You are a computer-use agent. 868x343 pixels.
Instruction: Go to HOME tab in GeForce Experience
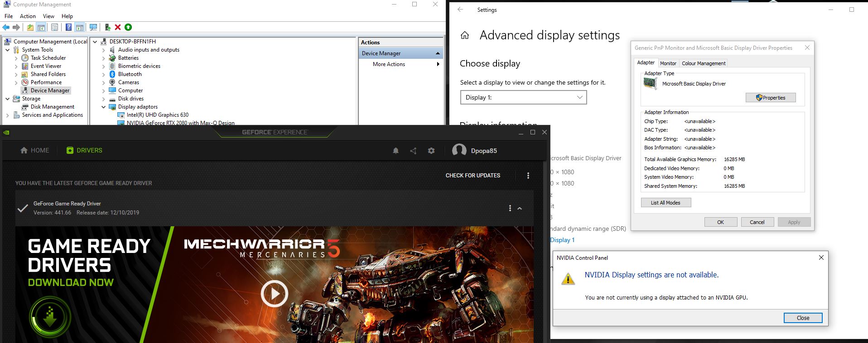click(x=35, y=150)
